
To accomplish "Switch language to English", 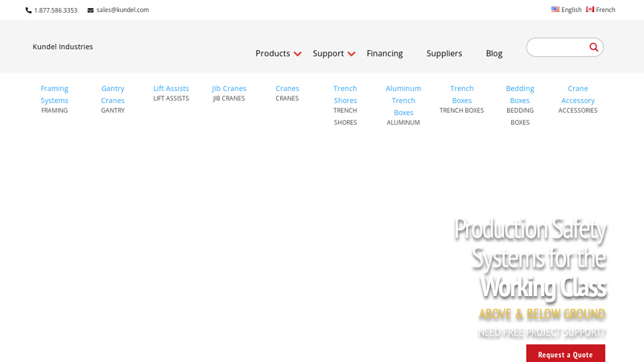I will (572, 10).
